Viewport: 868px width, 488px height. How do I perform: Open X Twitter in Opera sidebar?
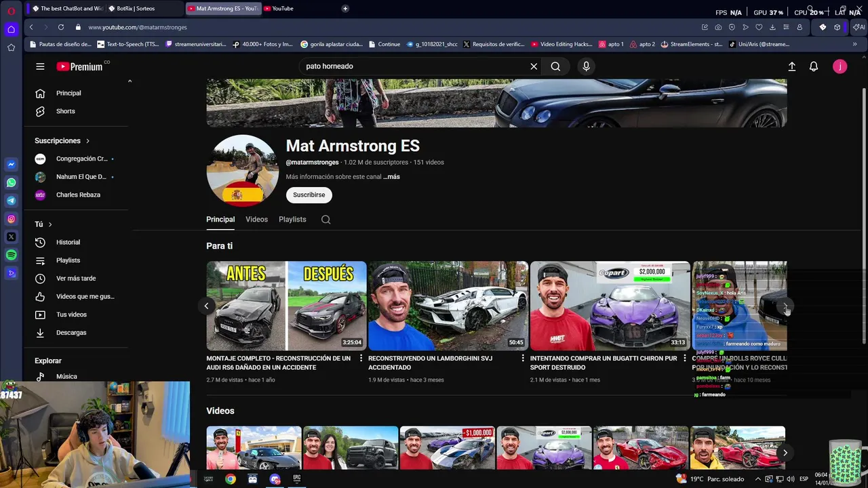pyautogui.click(x=11, y=237)
